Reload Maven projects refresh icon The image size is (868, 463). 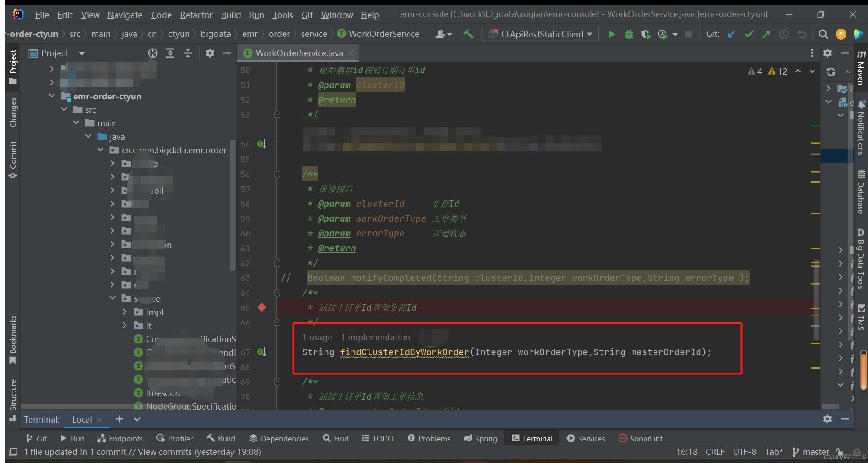831,71
